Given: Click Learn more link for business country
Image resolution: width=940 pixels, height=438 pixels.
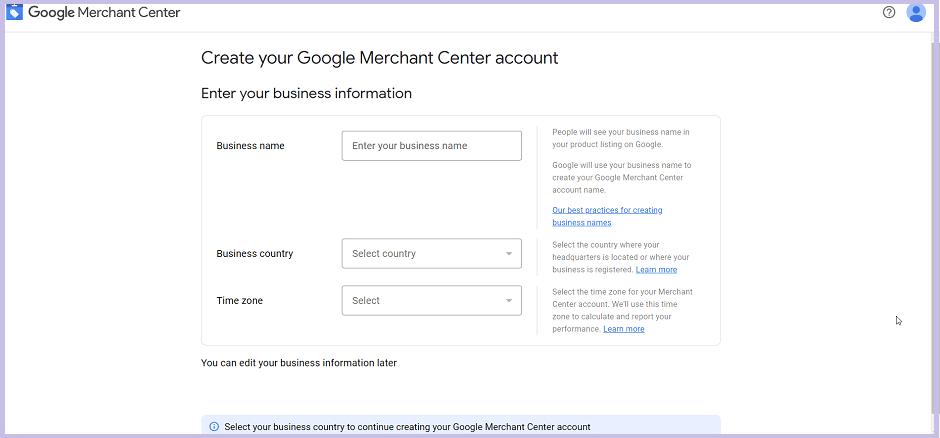Looking at the screenshot, I should [656, 270].
